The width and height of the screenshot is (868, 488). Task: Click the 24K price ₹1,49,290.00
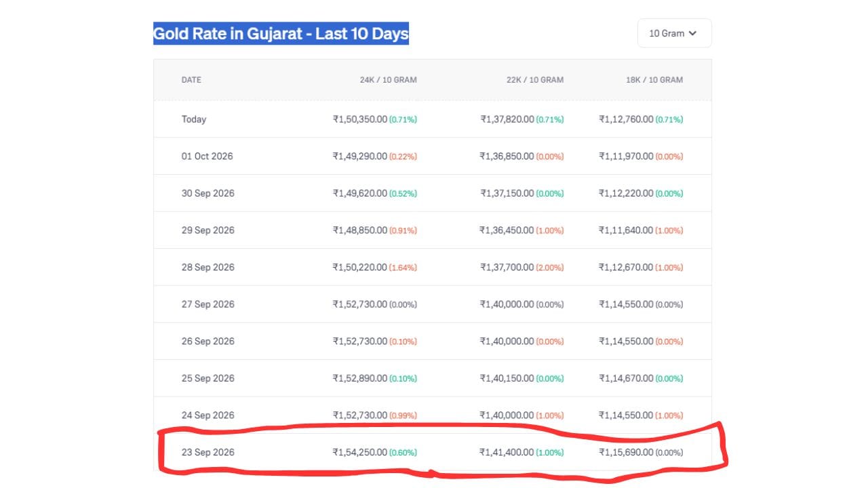click(x=360, y=157)
